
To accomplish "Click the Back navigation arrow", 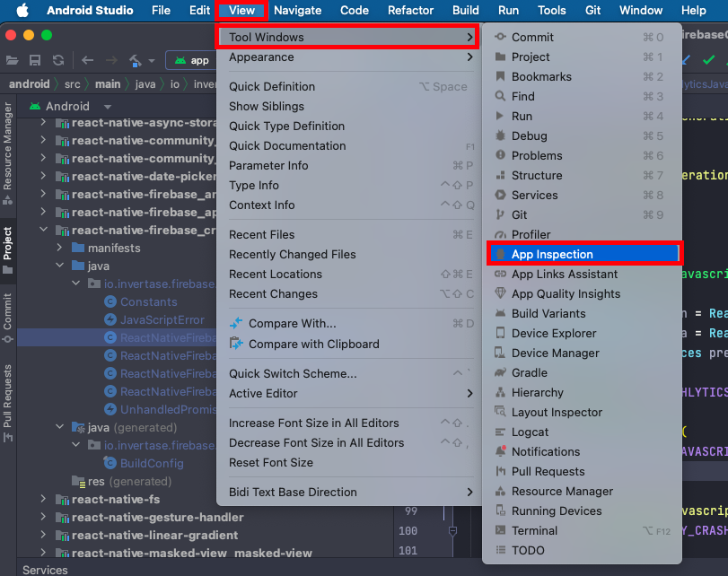I will click(x=87, y=60).
